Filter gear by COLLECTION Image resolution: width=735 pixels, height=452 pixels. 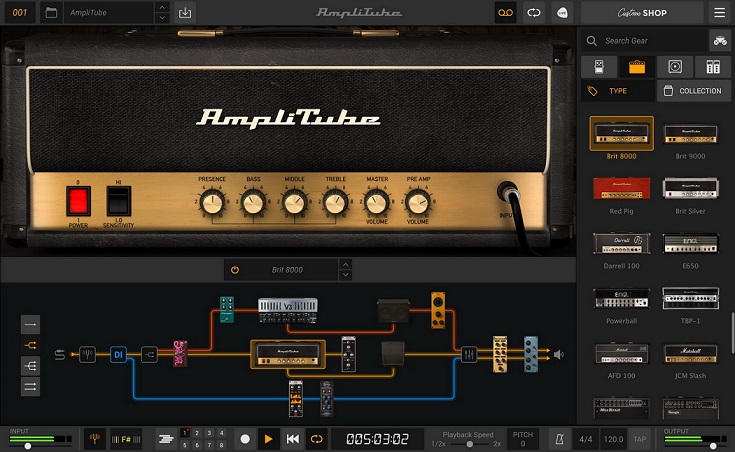694,91
